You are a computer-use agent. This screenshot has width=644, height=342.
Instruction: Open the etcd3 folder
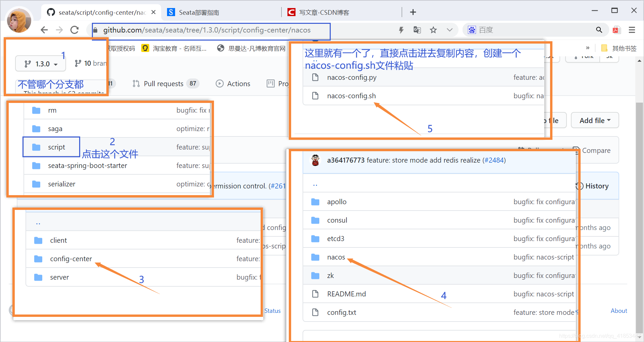tap(336, 239)
